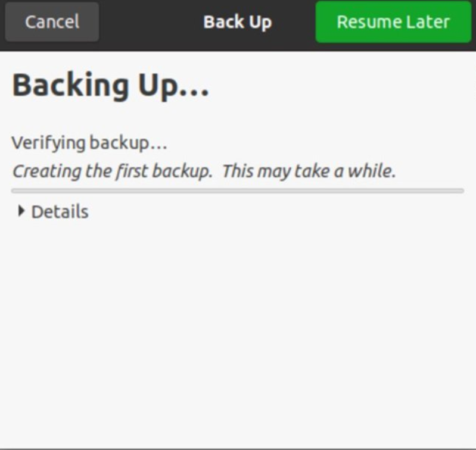Click the backup progress bar
Image resolution: width=476 pixels, height=450 pixels.
pyautogui.click(x=237, y=191)
